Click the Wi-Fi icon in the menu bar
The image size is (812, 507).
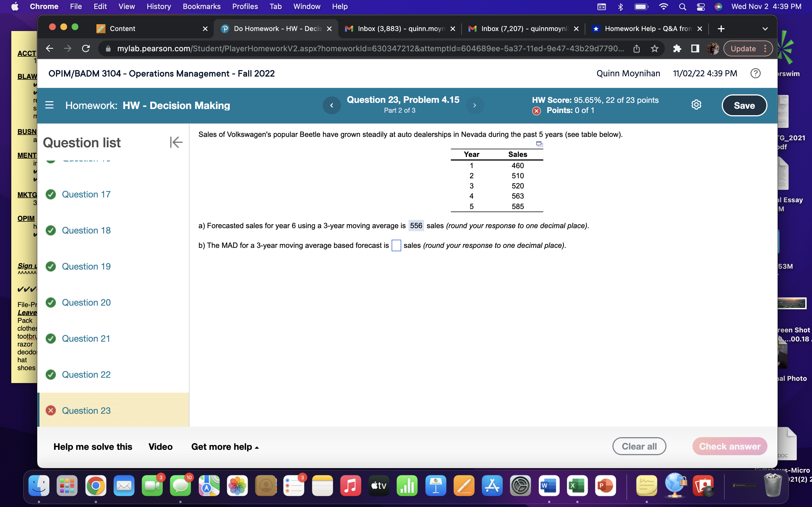coord(663,6)
